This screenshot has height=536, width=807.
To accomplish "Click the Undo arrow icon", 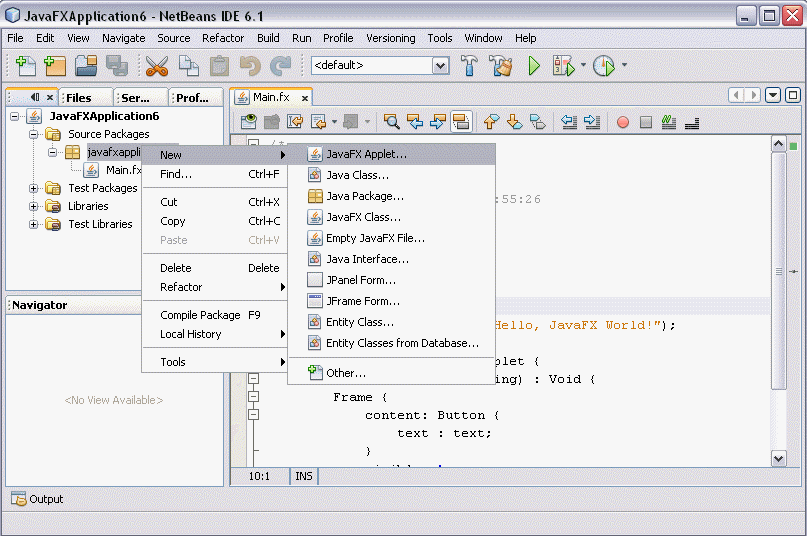I will (x=250, y=65).
